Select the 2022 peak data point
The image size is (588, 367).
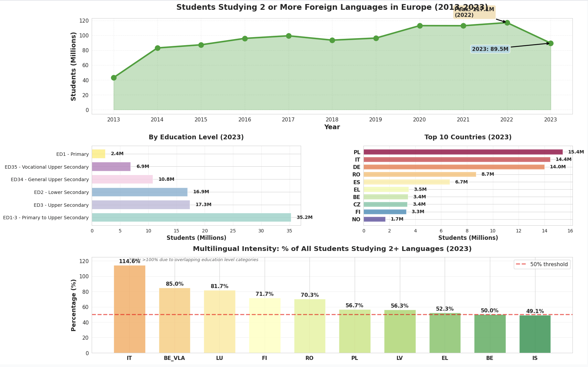[507, 23]
